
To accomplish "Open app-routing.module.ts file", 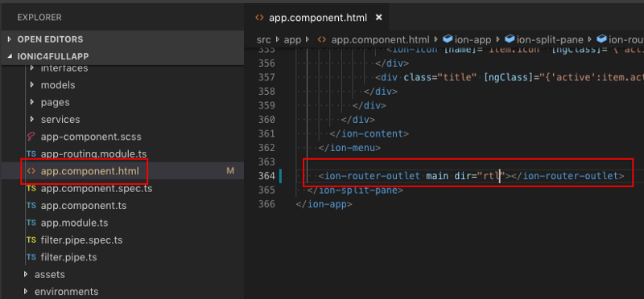I will click(93, 154).
